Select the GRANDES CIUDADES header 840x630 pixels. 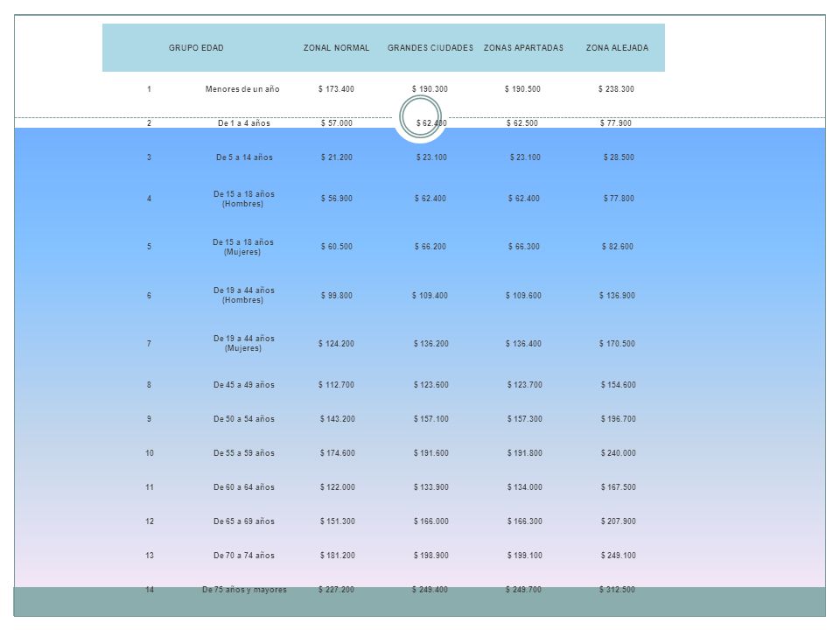click(430, 47)
